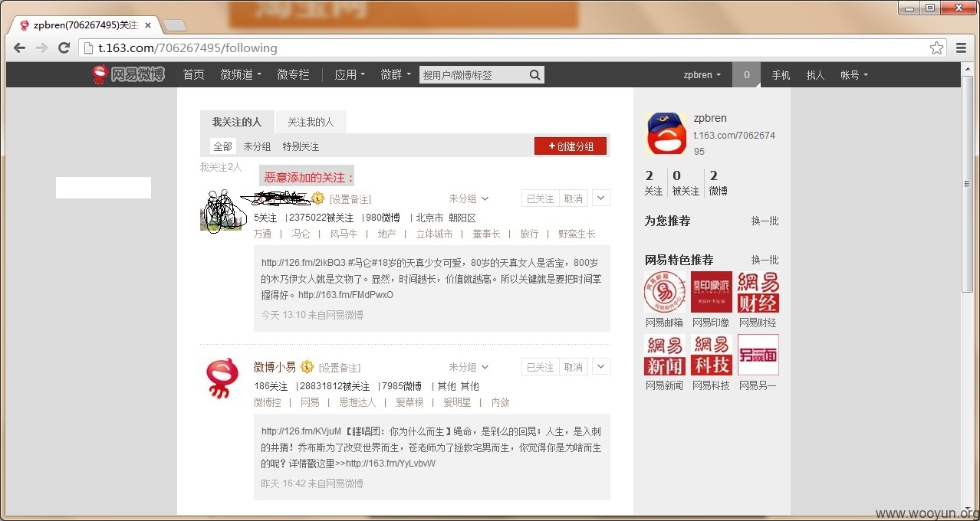Screen dimensions: 980x521
Task: Click 已关注 for first followed user
Action: [541, 198]
